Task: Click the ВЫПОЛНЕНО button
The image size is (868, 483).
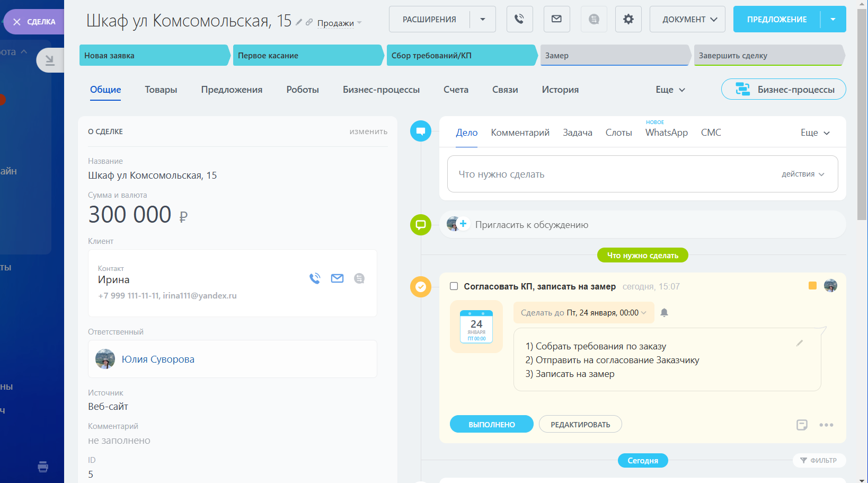Action: (492, 424)
